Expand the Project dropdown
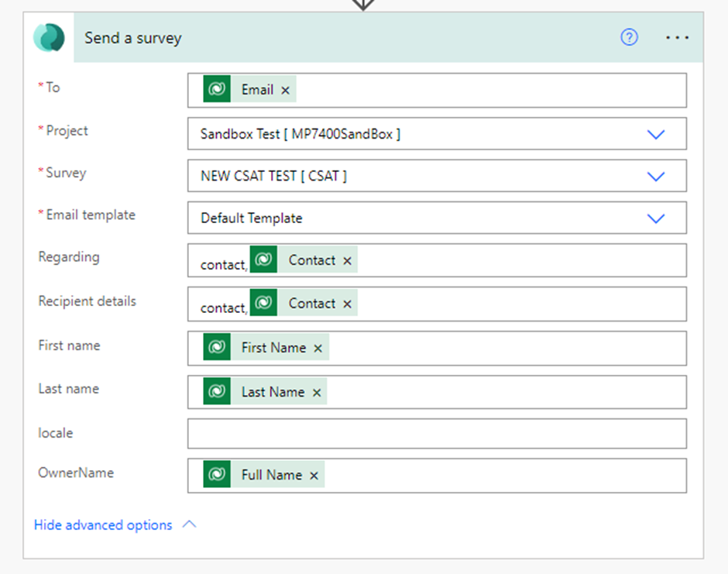The image size is (728, 574). [x=655, y=134]
